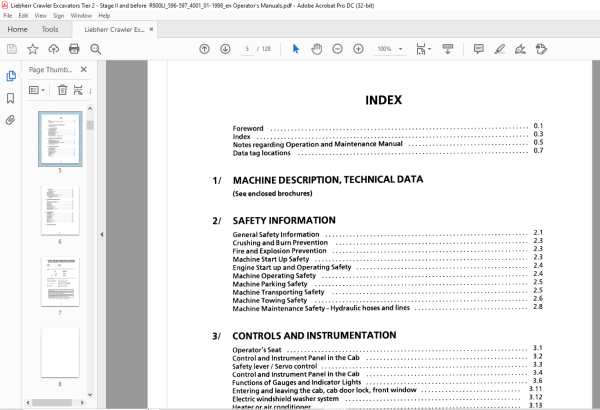
Task: Delete selected page with trash icon
Action: pos(62,90)
